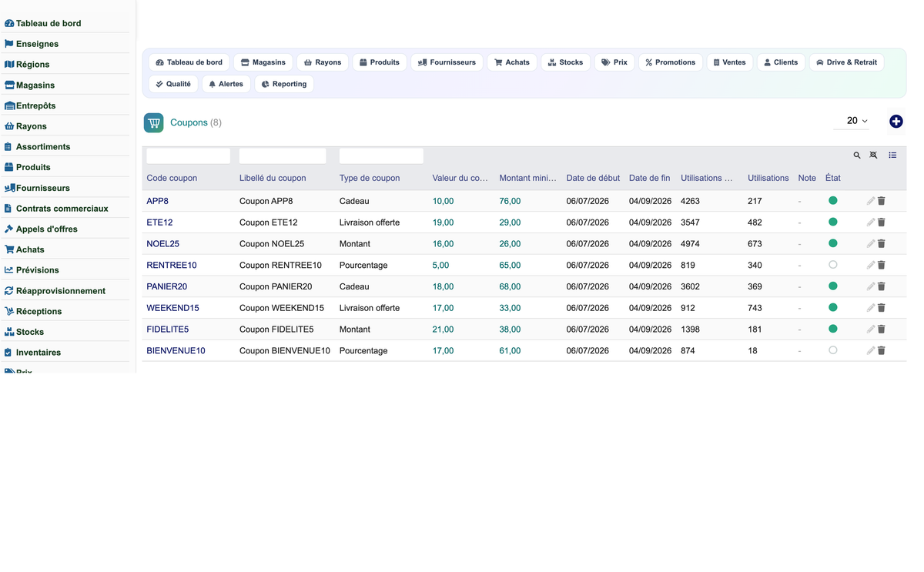Open the Alertes tab

click(226, 84)
